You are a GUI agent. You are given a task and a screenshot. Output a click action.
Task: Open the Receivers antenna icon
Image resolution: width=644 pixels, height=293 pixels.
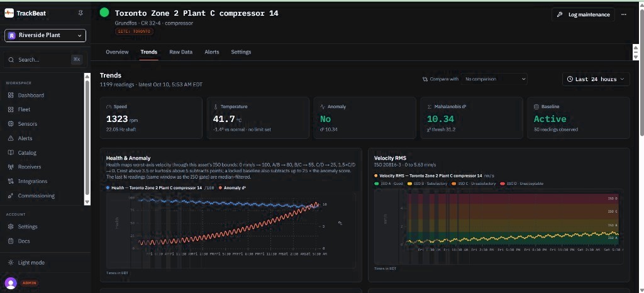coord(11,167)
